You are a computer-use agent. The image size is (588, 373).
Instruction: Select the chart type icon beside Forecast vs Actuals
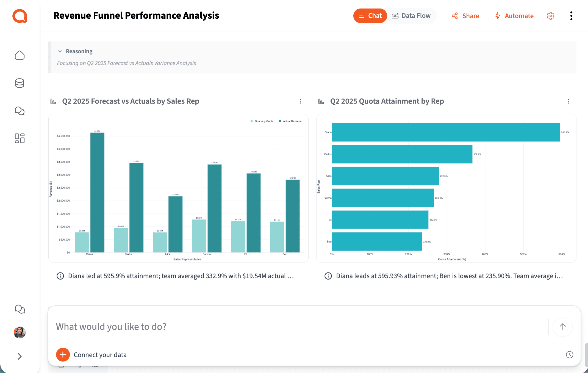coord(53,101)
